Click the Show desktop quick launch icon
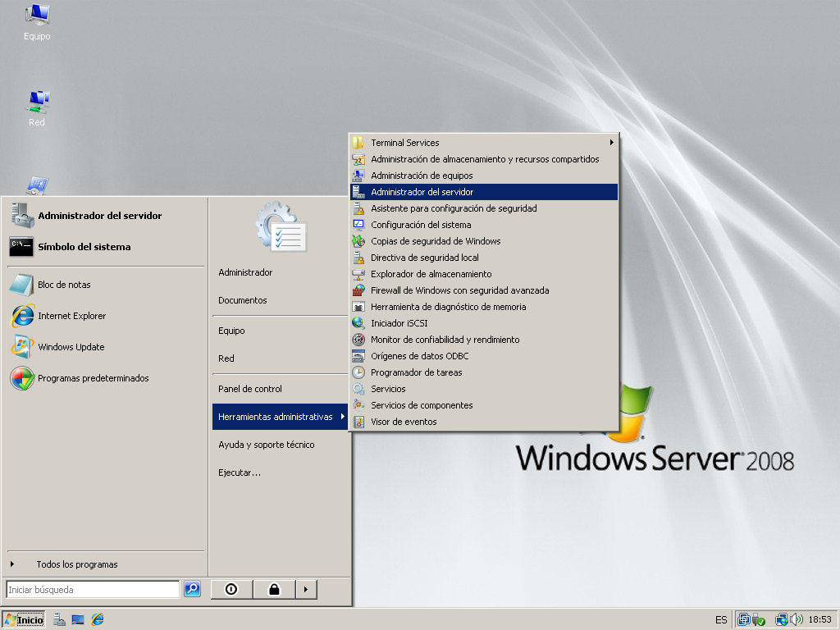 tap(77, 619)
